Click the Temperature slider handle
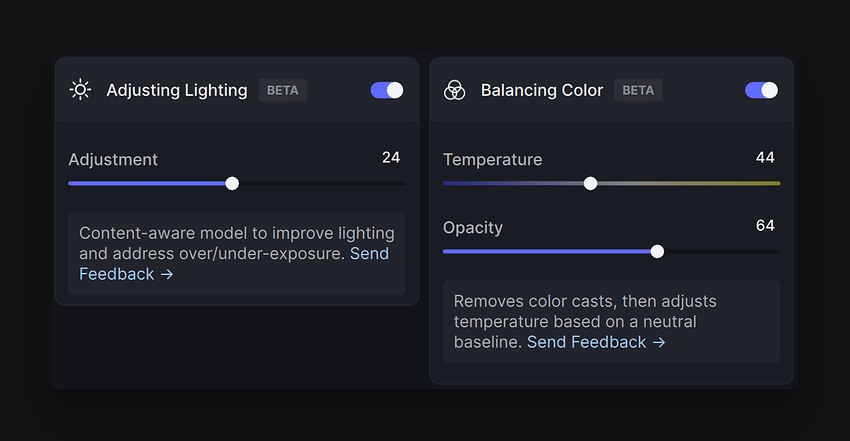850x441 pixels. pos(590,184)
